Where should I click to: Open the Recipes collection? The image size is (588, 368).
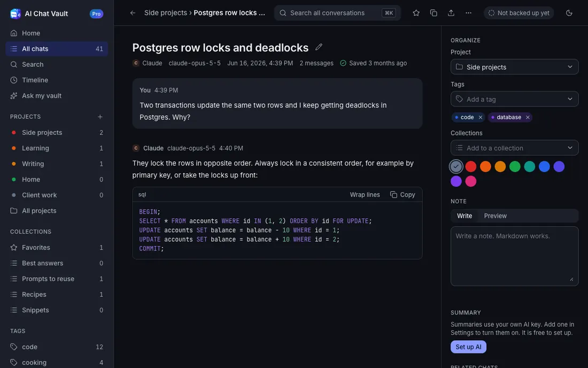tap(57, 295)
